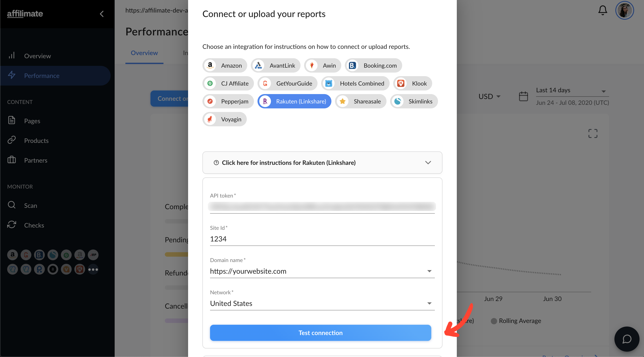Click the calendar icon beside the date range
This screenshot has height=357, width=644.
523,96
